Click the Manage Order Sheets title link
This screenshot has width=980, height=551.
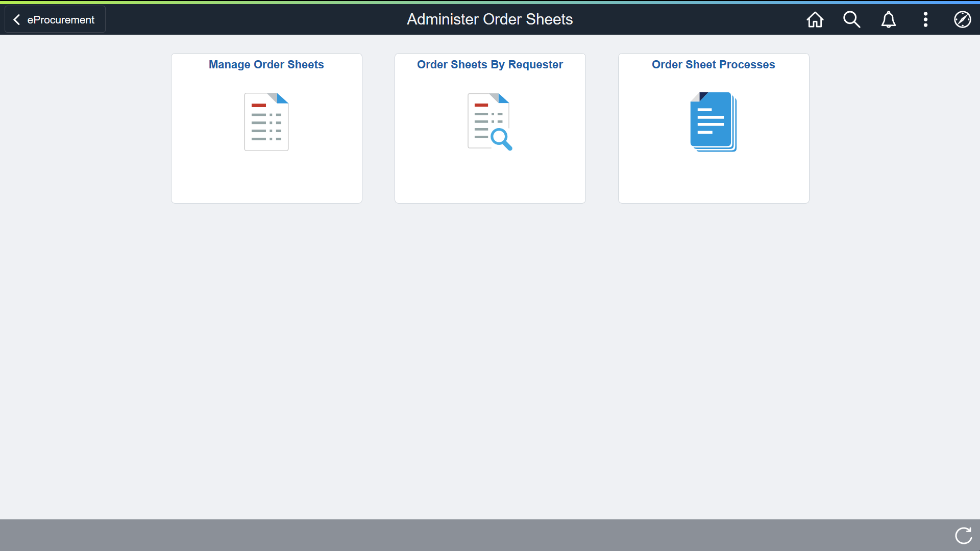pyautogui.click(x=266, y=65)
